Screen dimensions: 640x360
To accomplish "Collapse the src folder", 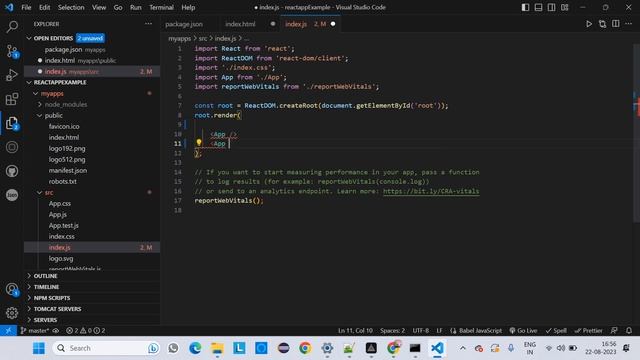I will (40, 192).
